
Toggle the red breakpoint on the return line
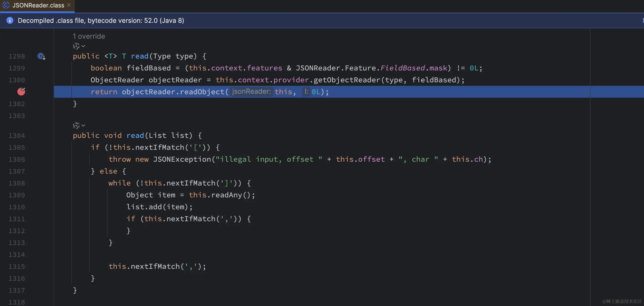point(21,92)
